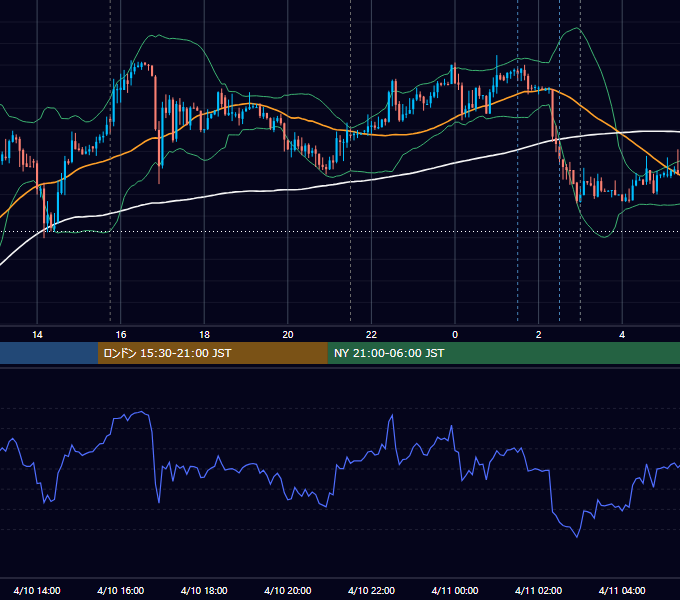
Task: Click the 20 hour axis label
Action: [x=288, y=335]
